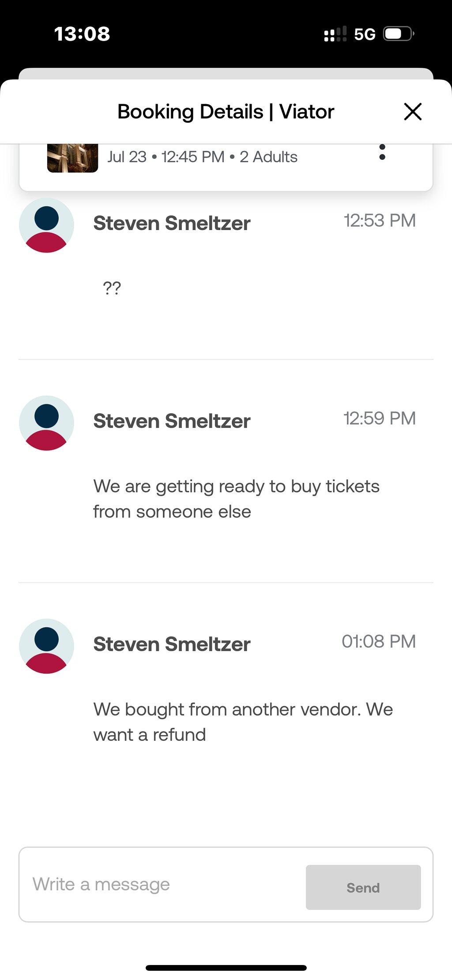This screenshot has height=980, width=452.
Task: Tap the battery icon in status bar
Action: (399, 34)
